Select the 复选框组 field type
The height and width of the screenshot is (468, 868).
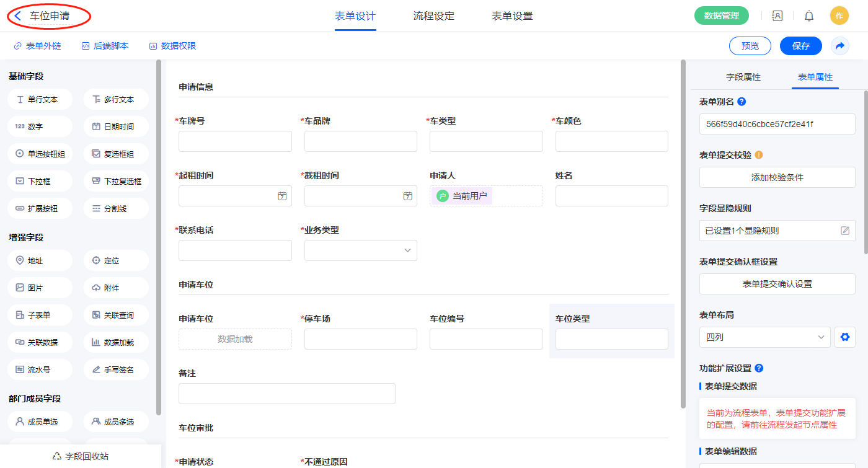click(116, 154)
